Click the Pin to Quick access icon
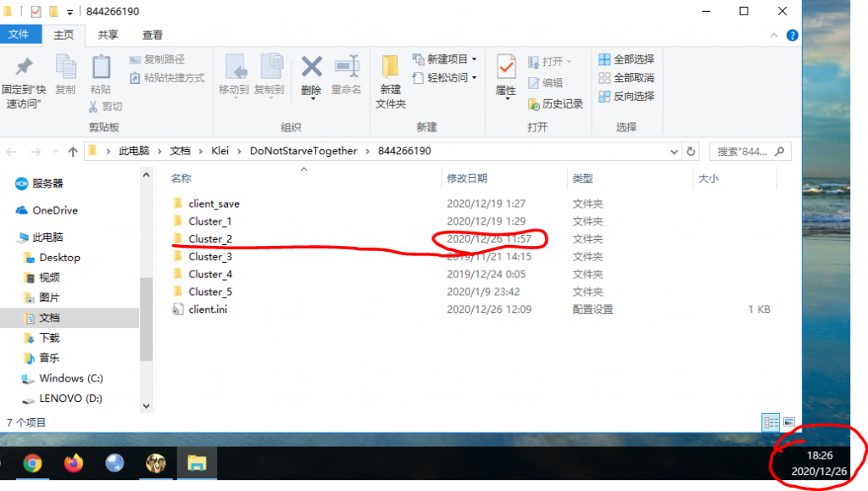Viewport: 868px width, 491px height. (x=23, y=67)
